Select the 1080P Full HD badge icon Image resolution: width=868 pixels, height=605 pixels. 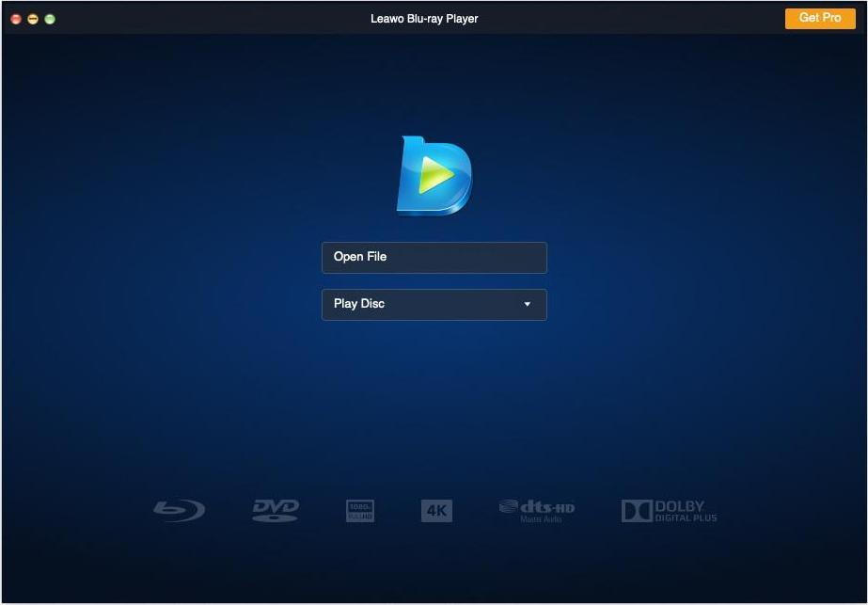click(360, 510)
